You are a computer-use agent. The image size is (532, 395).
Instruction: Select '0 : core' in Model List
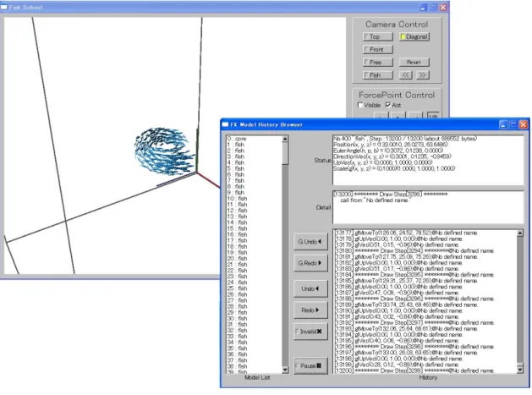click(x=237, y=139)
